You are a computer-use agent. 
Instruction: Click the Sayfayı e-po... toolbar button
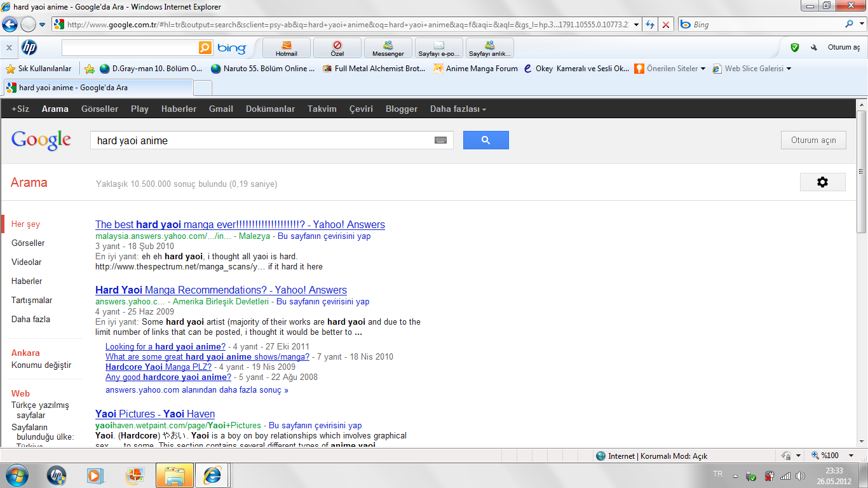coord(439,48)
